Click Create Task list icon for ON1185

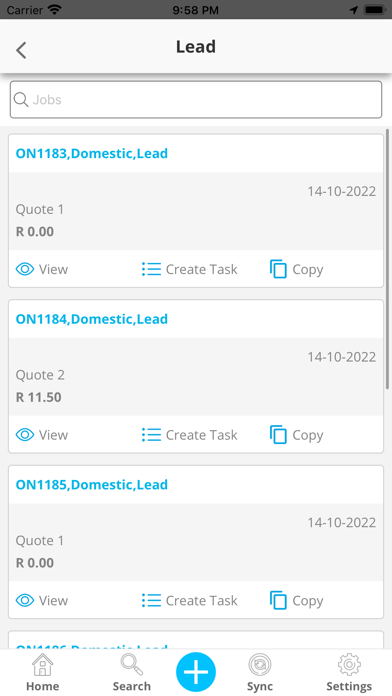pos(151,600)
